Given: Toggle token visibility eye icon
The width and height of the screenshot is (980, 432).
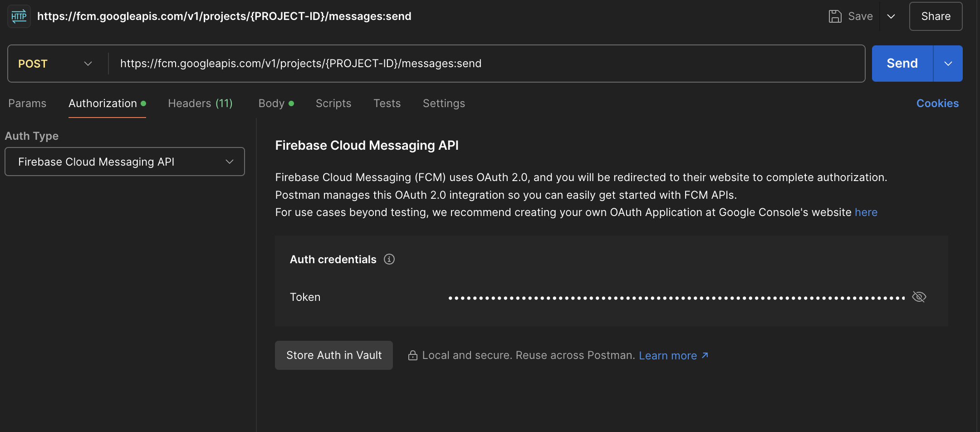Looking at the screenshot, I should click(x=919, y=297).
